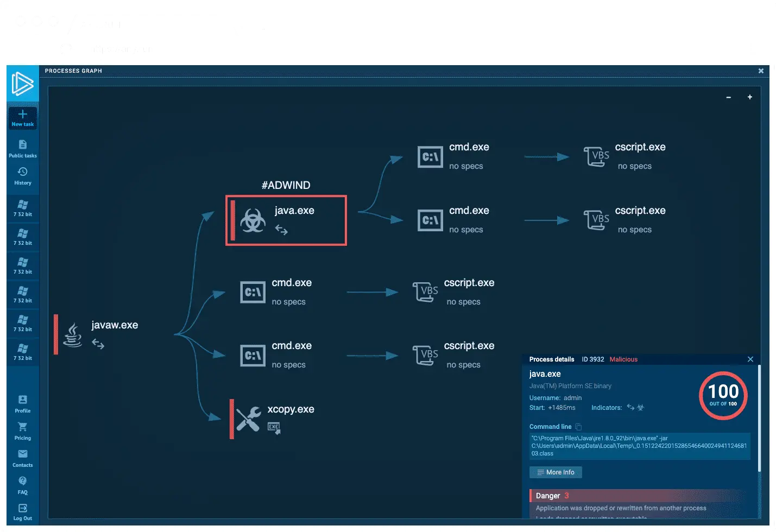Screen dimensions: 776x532
Task: Click the FAQ sidebar icon
Action: click(22, 482)
